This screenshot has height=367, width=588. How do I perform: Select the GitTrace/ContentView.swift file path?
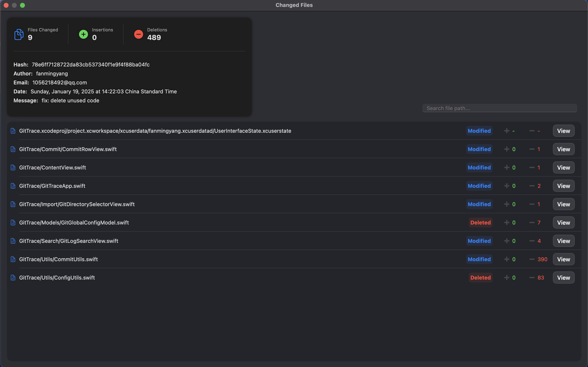[52, 167]
